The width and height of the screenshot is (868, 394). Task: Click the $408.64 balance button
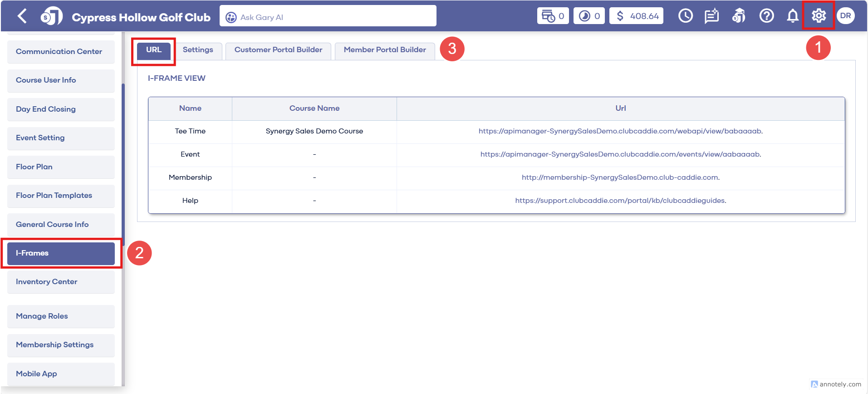coord(636,16)
